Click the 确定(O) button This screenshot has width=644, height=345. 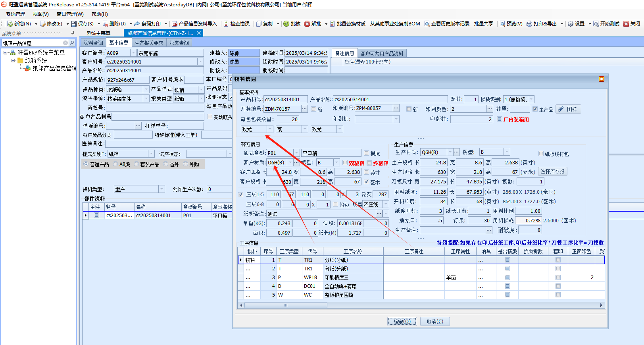[x=402, y=322]
